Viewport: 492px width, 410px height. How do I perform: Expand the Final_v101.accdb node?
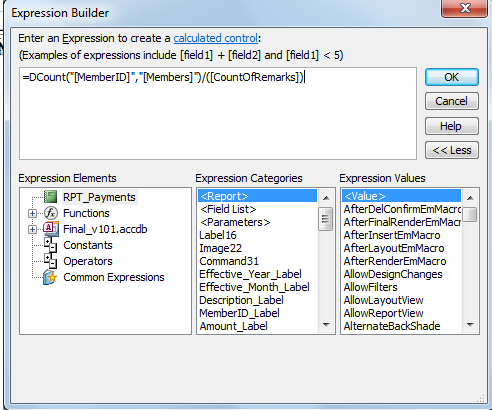pyautogui.click(x=32, y=229)
